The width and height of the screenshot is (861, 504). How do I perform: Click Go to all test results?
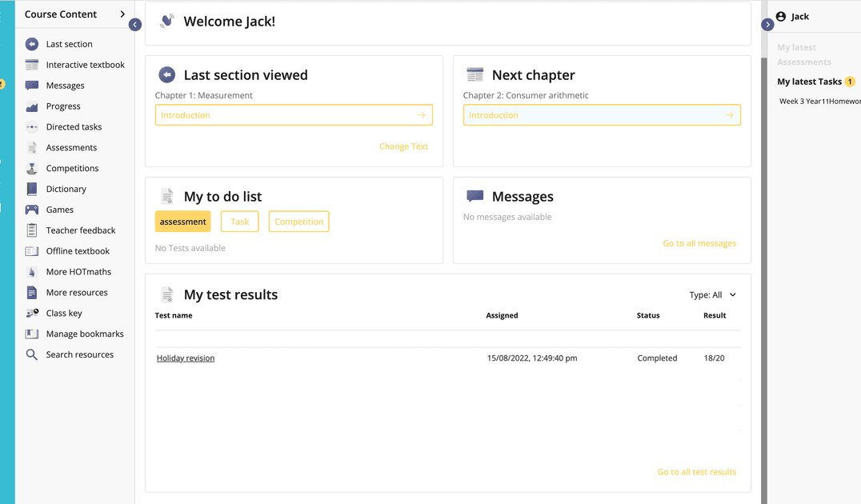pyautogui.click(x=696, y=472)
